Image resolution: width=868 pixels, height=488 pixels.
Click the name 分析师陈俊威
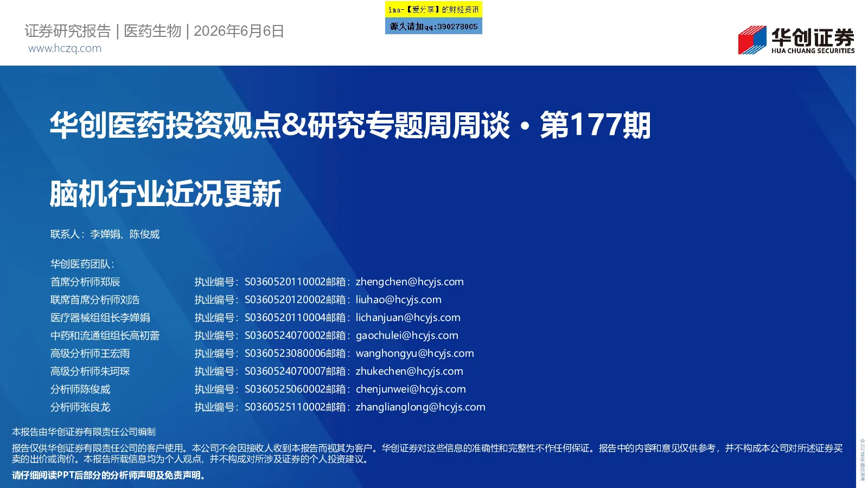pyautogui.click(x=80, y=389)
